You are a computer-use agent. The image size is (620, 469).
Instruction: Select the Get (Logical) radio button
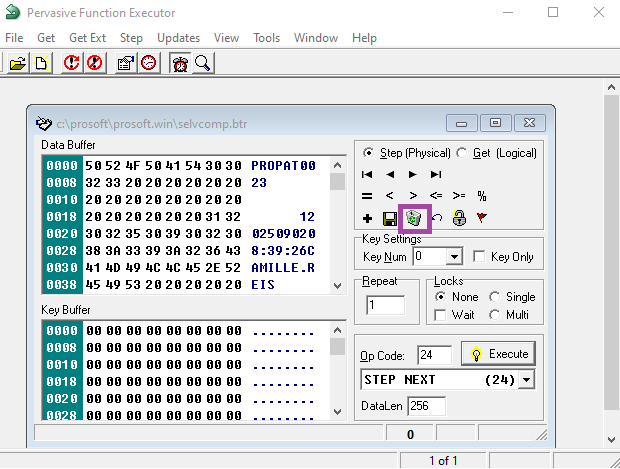pyautogui.click(x=462, y=153)
